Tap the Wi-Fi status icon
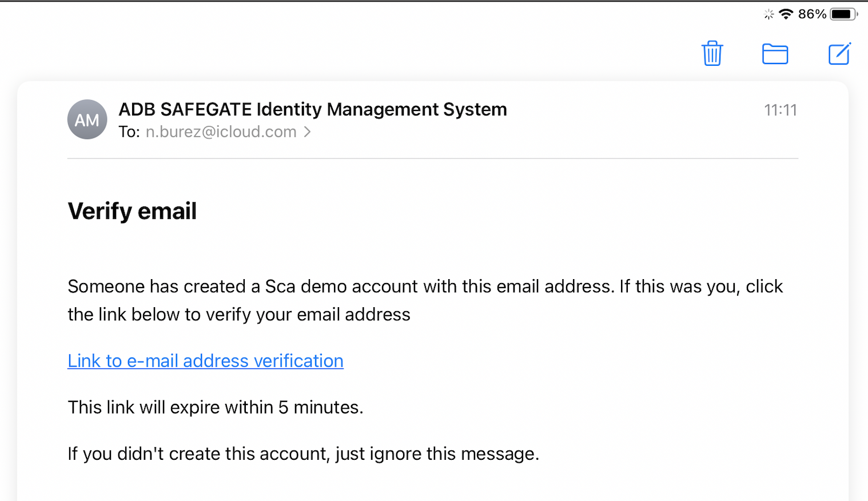This screenshot has width=868, height=501. 786,14
